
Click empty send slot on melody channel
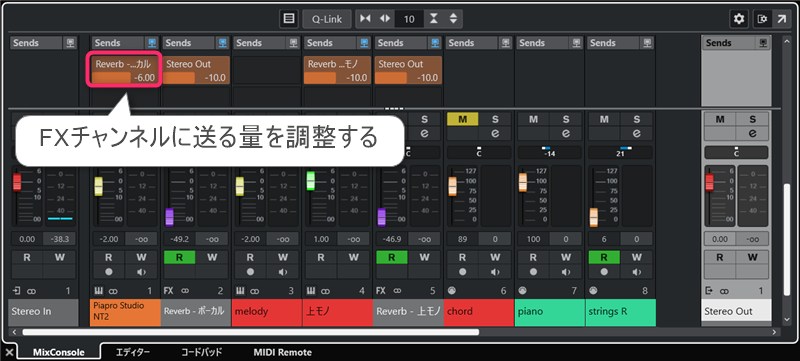266,70
